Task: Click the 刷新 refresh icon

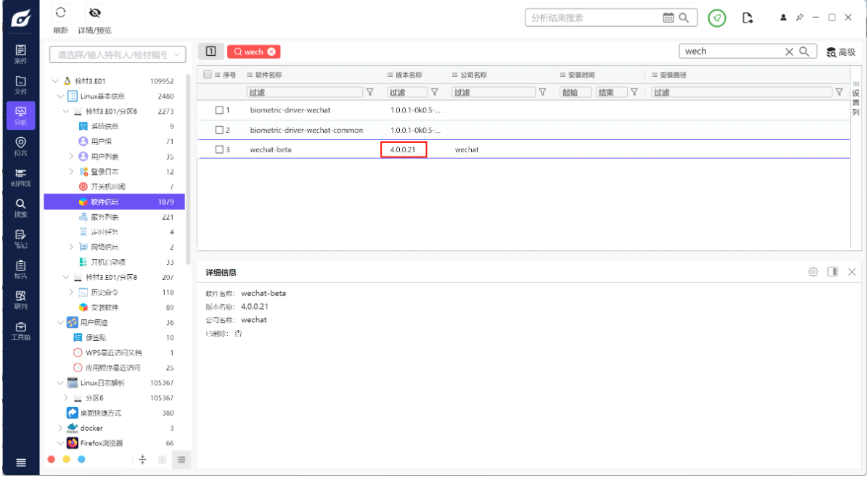Action: click(60, 12)
